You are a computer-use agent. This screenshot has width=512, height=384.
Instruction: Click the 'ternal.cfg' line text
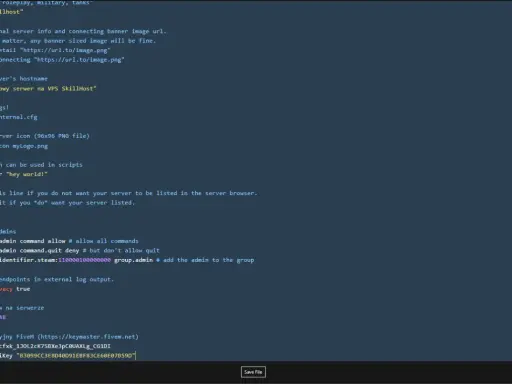(x=19, y=117)
